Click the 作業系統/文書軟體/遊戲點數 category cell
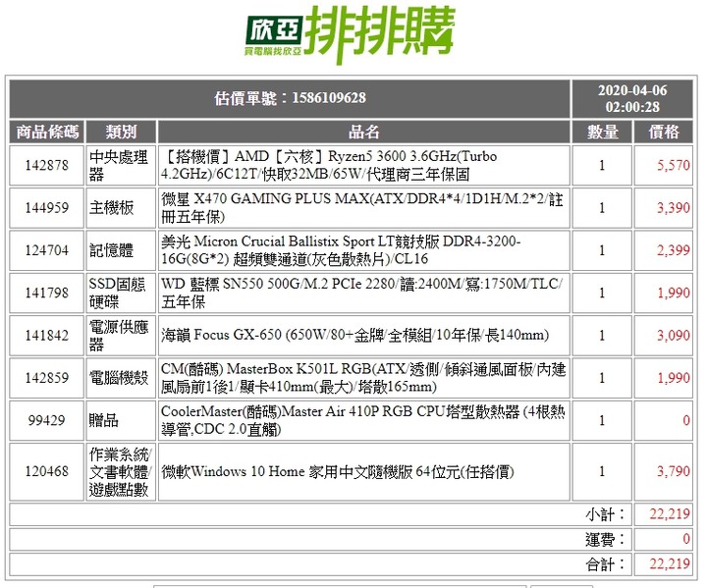Viewport: 707px width, 588px height. point(121,471)
